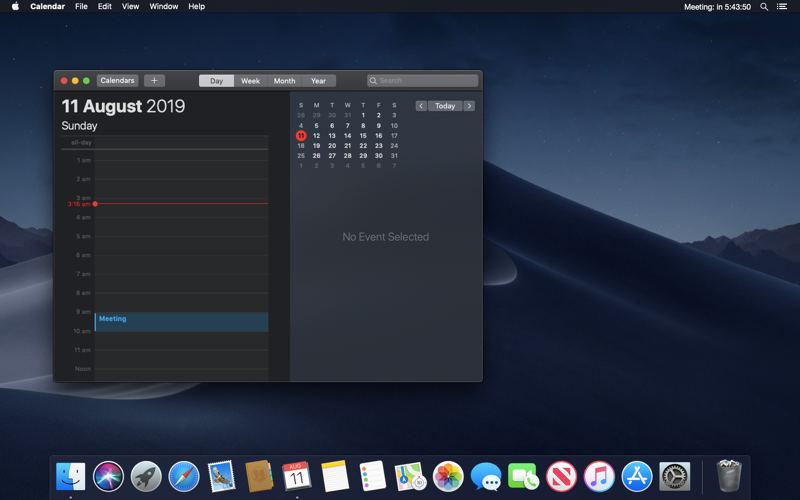Screen dimensions: 800x500
Task: Open App Store from the Dock
Action: tap(637, 476)
